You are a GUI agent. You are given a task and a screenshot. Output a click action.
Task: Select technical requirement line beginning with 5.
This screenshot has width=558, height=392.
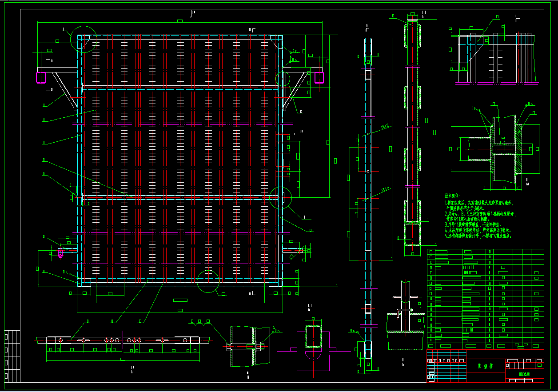[x=478, y=236]
